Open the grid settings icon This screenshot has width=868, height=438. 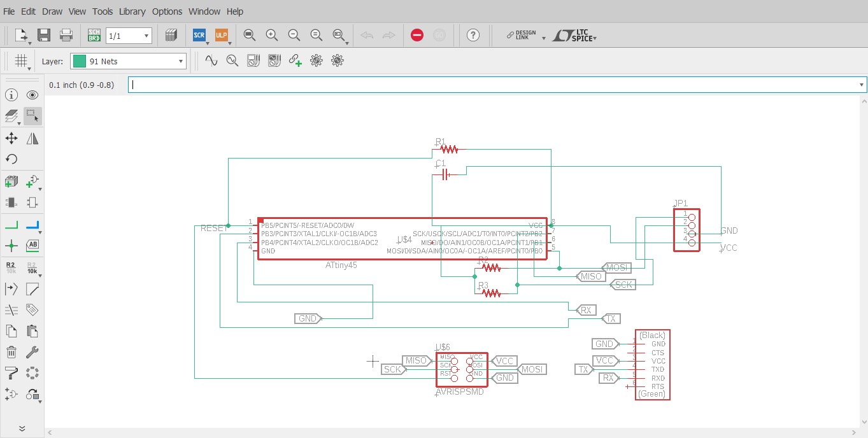(21, 60)
